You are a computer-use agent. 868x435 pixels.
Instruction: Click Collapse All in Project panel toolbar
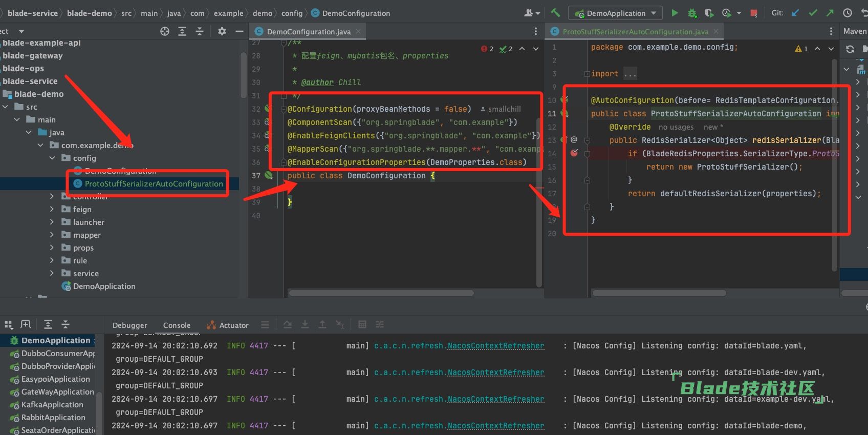pyautogui.click(x=200, y=31)
